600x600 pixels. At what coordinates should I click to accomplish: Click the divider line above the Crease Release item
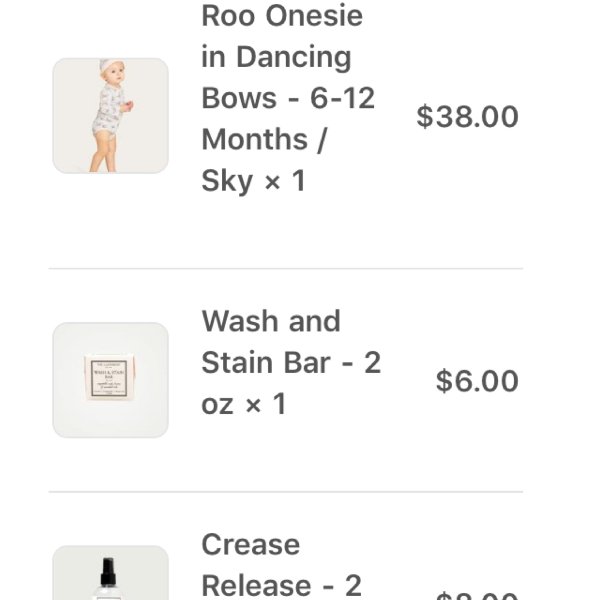tap(285, 491)
